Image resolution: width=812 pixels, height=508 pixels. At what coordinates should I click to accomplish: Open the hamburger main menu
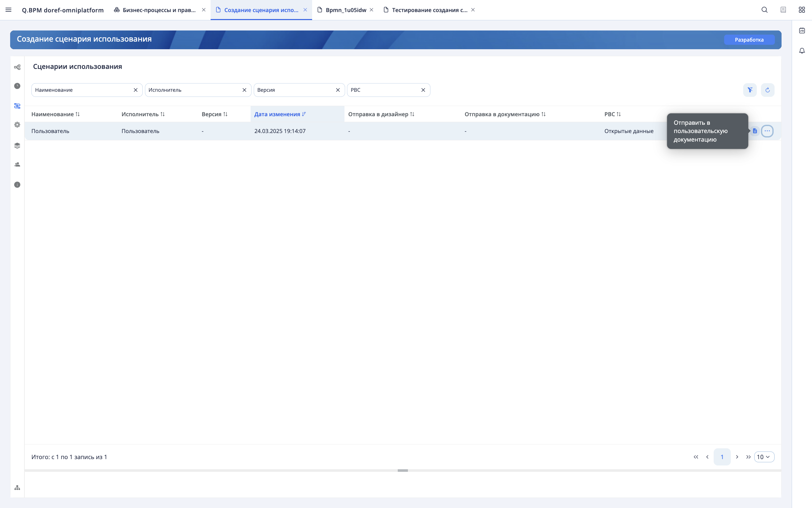8,10
